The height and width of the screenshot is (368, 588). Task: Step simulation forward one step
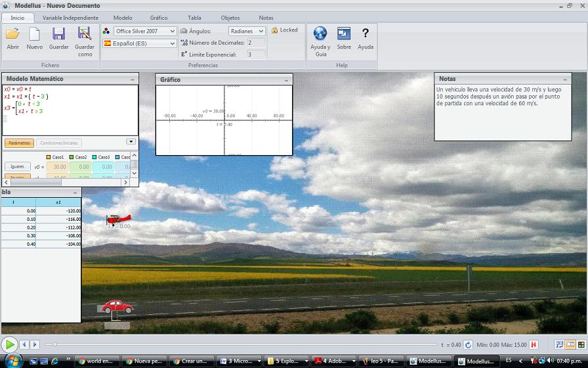(x=35, y=344)
